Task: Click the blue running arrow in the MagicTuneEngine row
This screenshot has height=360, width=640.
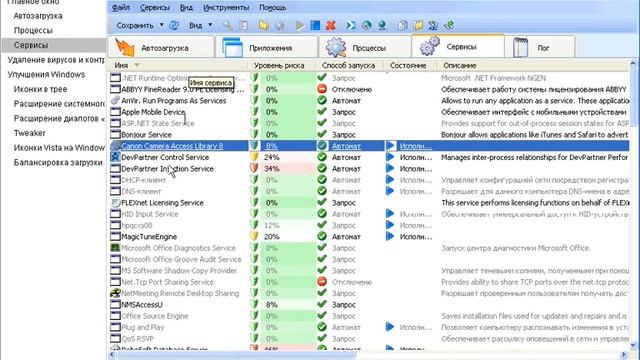Action: (390, 236)
